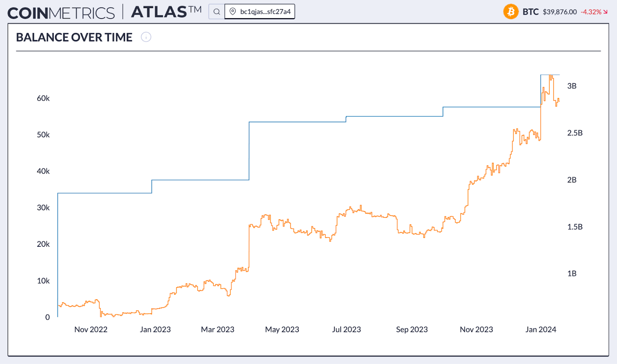Click the 3B right-axis value
The width and height of the screenshot is (617, 364).
573,86
